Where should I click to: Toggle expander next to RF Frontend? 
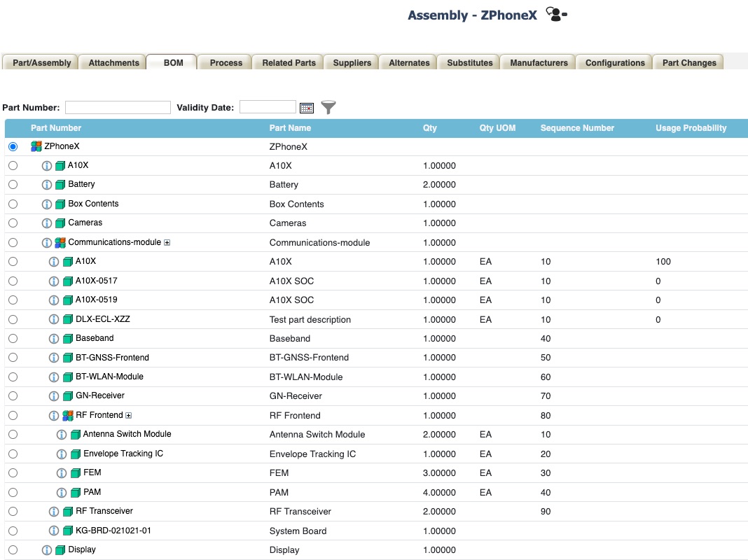(128, 416)
